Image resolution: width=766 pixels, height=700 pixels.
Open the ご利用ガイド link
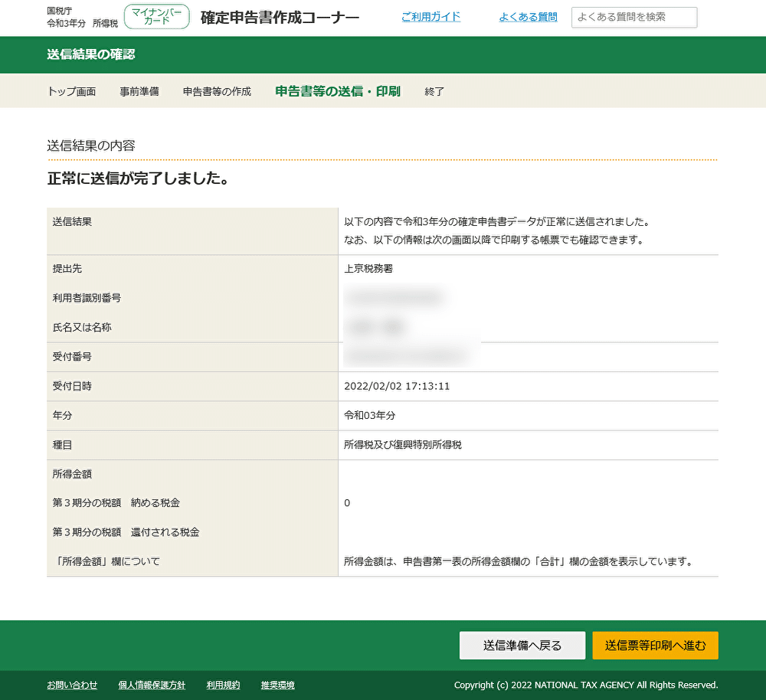click(430, 16)
